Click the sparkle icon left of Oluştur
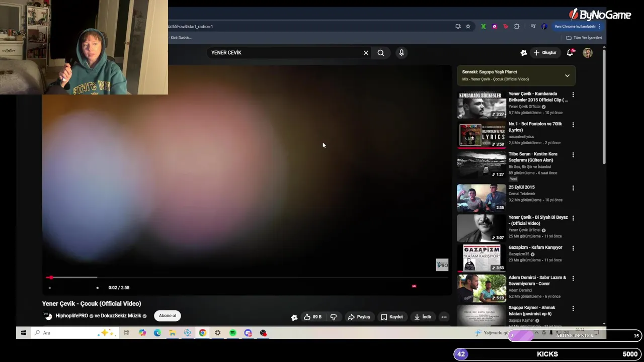644x362 pixels. 523,53
